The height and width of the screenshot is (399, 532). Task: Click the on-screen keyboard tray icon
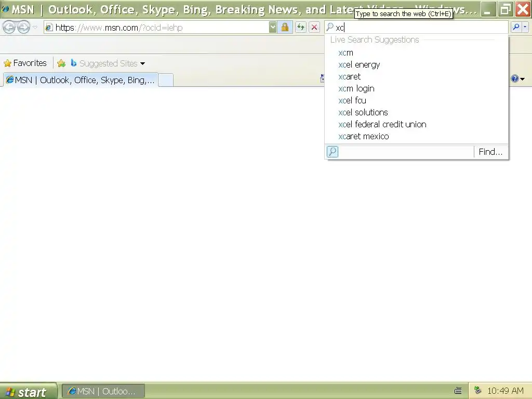(x=458, y=391)
